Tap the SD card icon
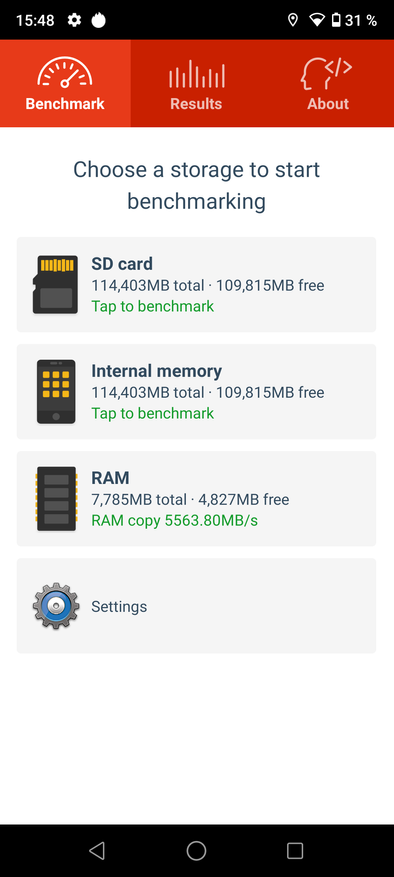 coord(55,284)
